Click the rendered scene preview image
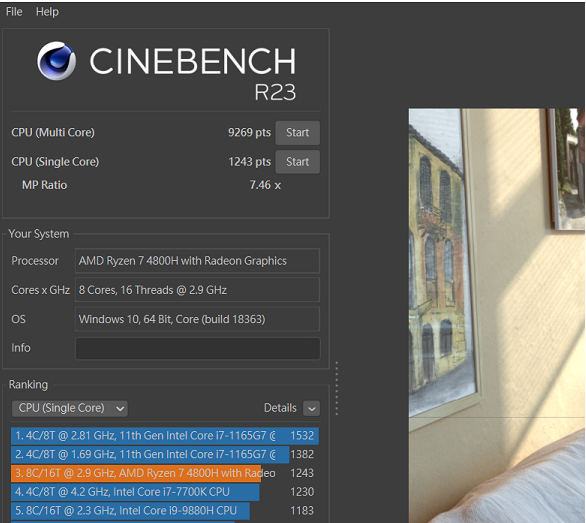The height and width of the screenshot is (523, 586). [x=497, y=316]
